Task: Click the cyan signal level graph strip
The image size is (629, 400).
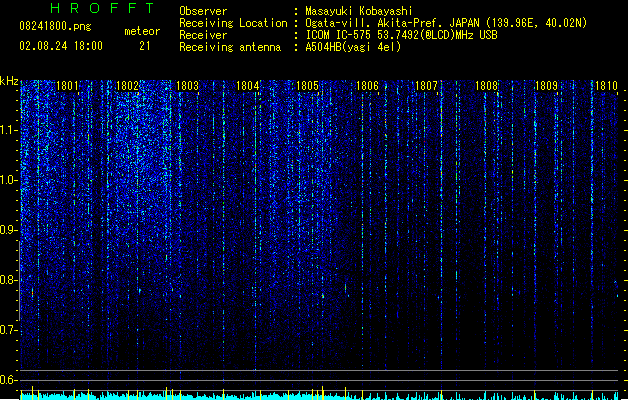Action: (x=319, y=395)
